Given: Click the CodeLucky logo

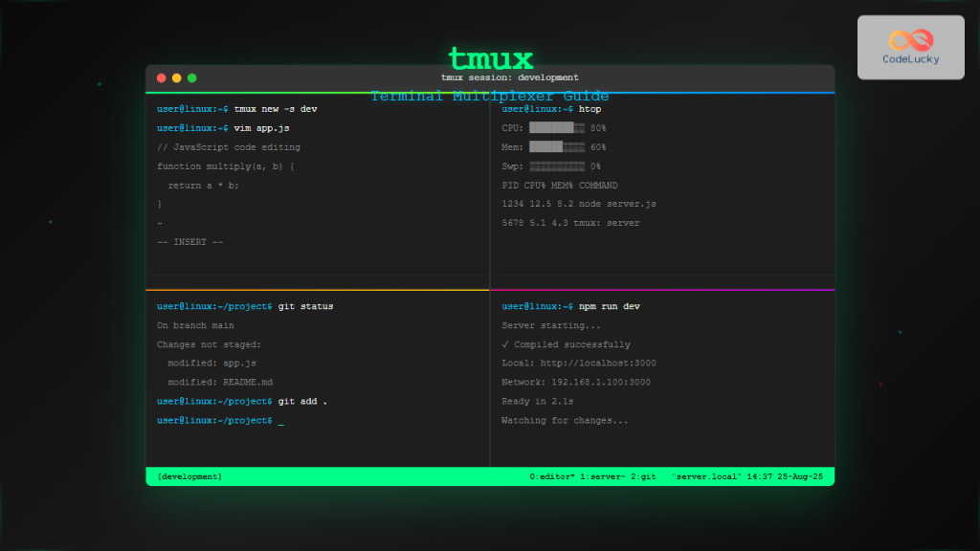Looking at the screenshot, I should tap(909, 46).
